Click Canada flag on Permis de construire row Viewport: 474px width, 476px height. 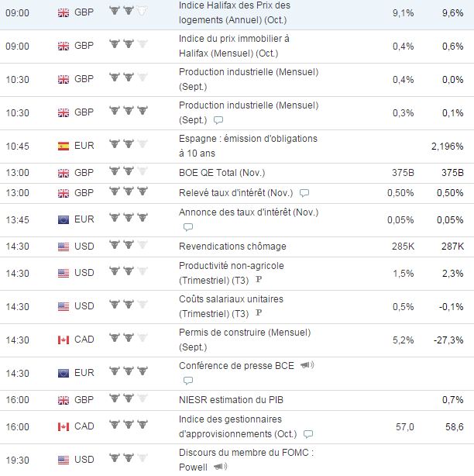pyautogui.click(x=64, y=340)
